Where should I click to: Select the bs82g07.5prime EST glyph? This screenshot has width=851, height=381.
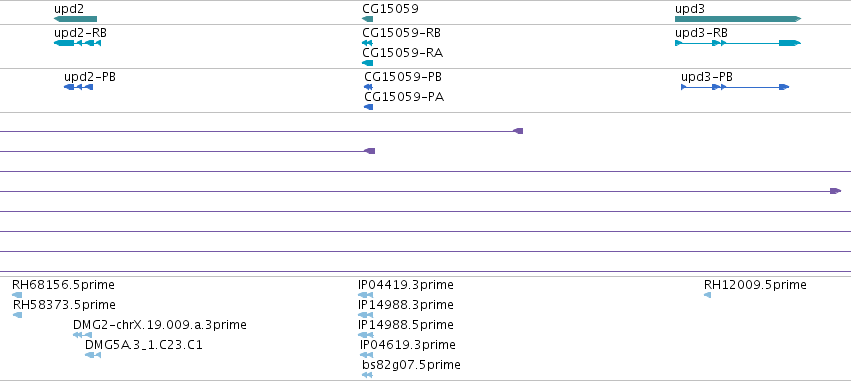(x=367, y=375)
